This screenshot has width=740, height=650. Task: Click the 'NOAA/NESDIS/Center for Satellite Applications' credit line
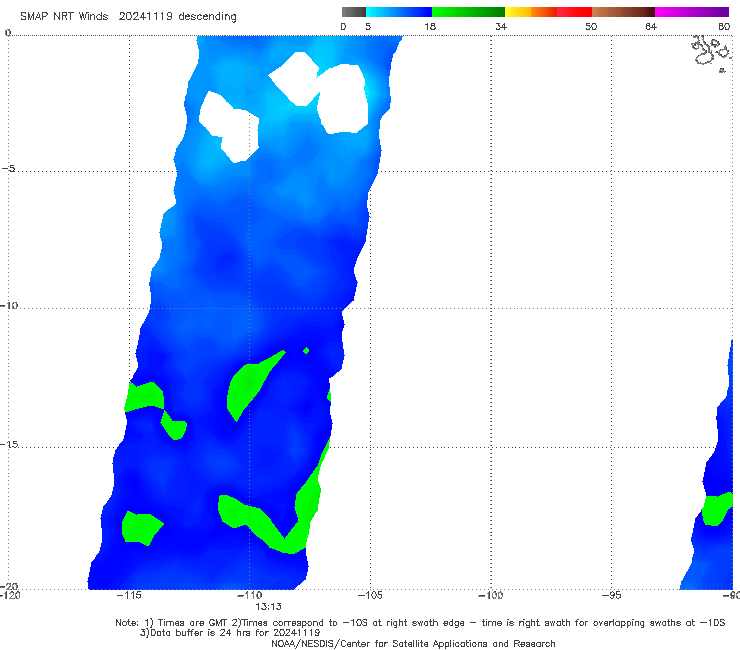[x=413, y=644]
